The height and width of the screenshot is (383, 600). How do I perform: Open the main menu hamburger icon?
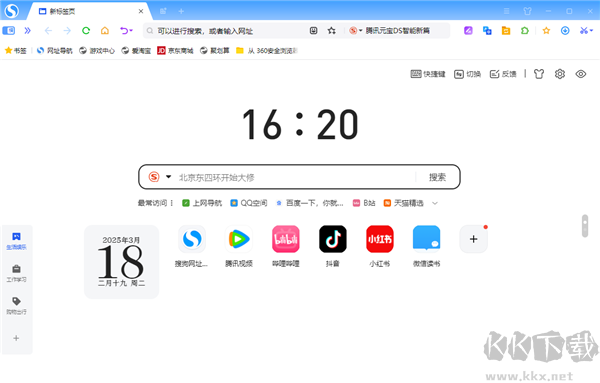tap(507, 11)
